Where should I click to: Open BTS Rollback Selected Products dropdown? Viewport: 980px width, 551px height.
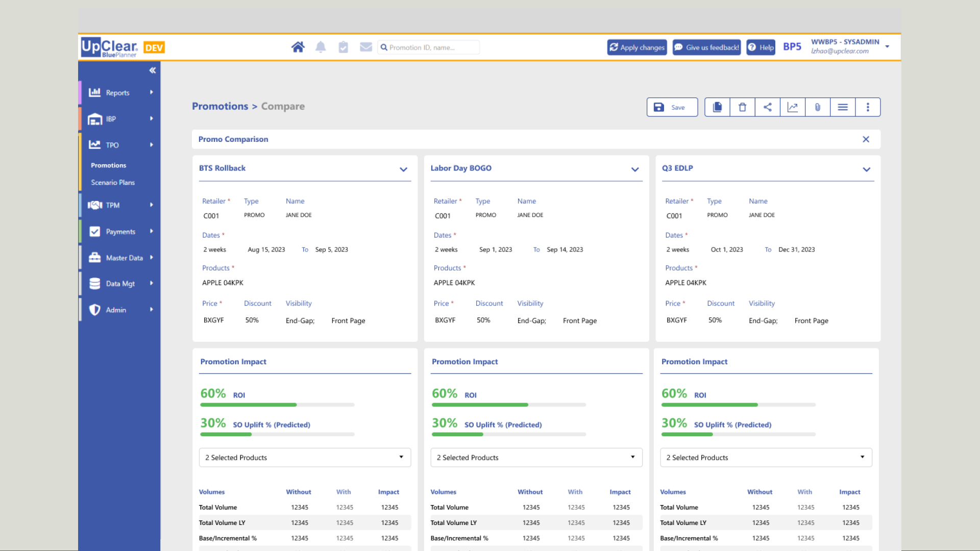(305, 458)
